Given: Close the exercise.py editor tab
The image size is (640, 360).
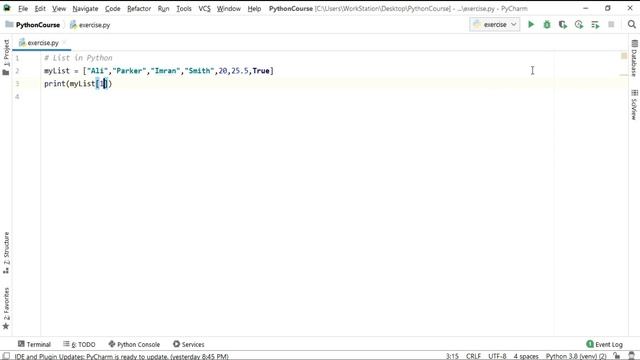Looking at the screenshot, I should coord(64,42).
